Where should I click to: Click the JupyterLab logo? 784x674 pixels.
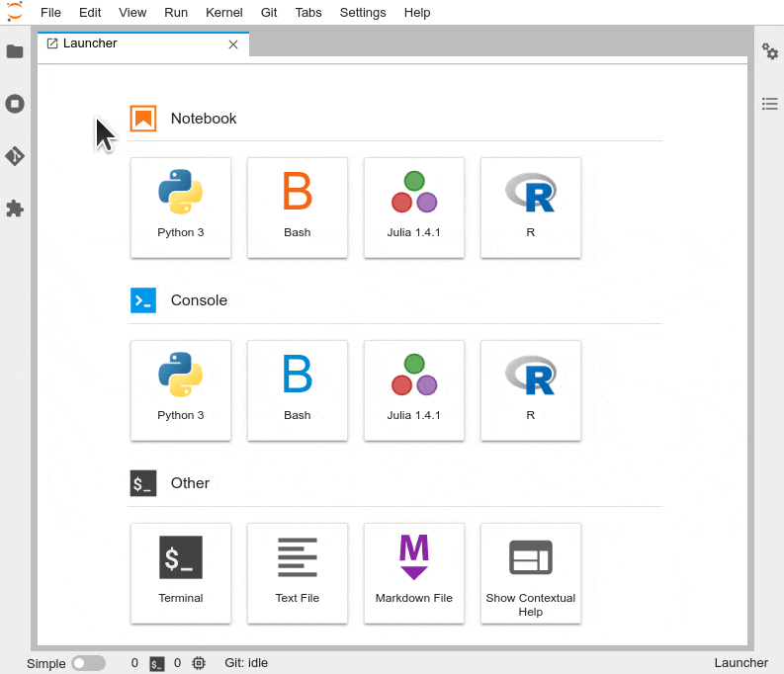[15, 12]
